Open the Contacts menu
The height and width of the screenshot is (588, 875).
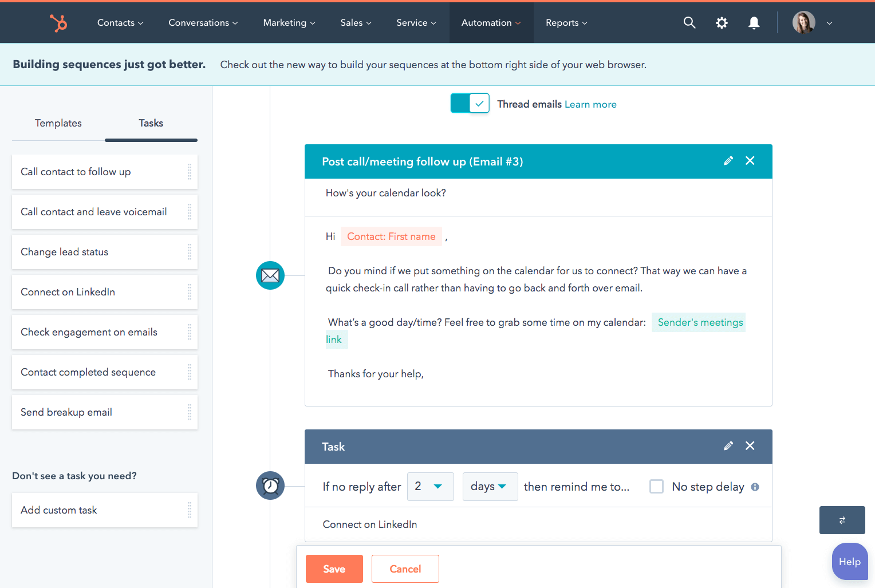tap(120, 23)
